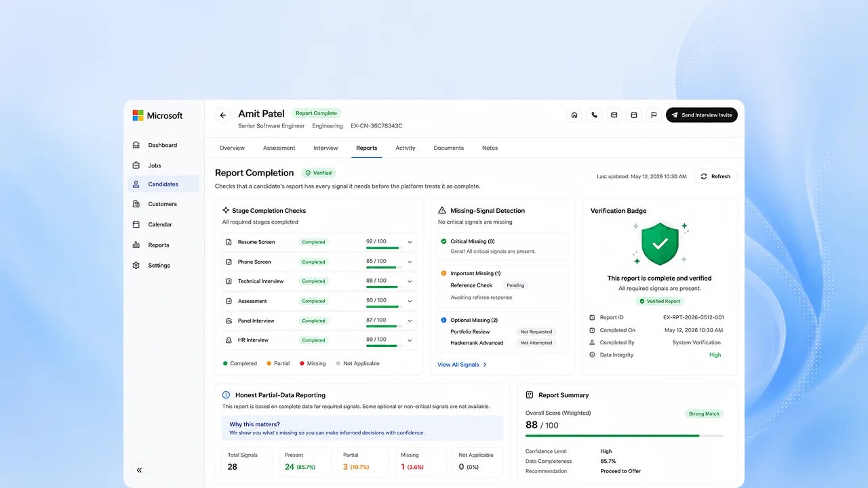Flag the candidate with the flag icon

[x=654, y=115]
